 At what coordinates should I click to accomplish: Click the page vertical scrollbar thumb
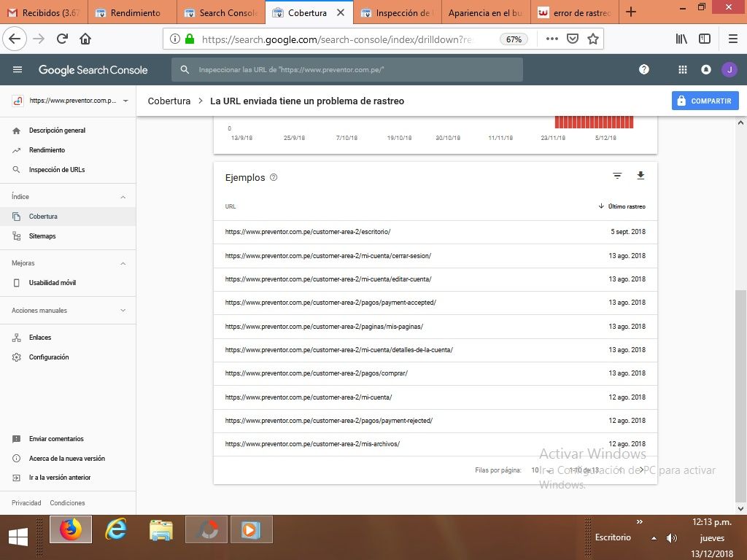(740, 395)
